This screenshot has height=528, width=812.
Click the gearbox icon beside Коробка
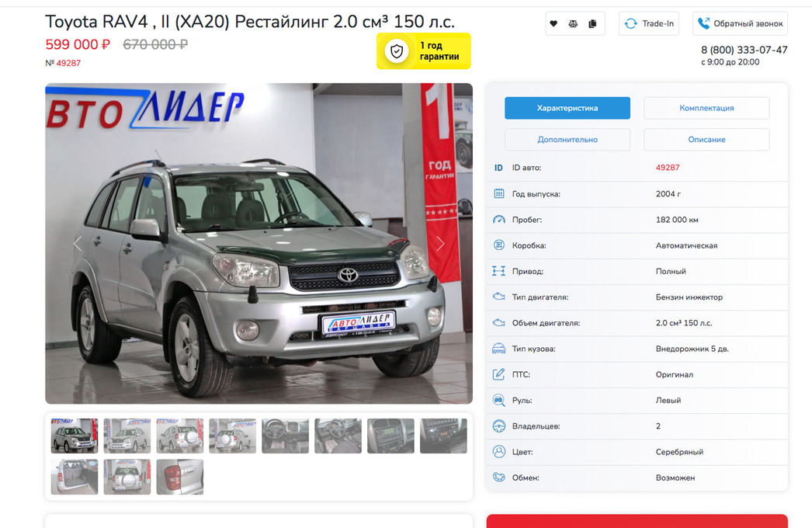498,245
